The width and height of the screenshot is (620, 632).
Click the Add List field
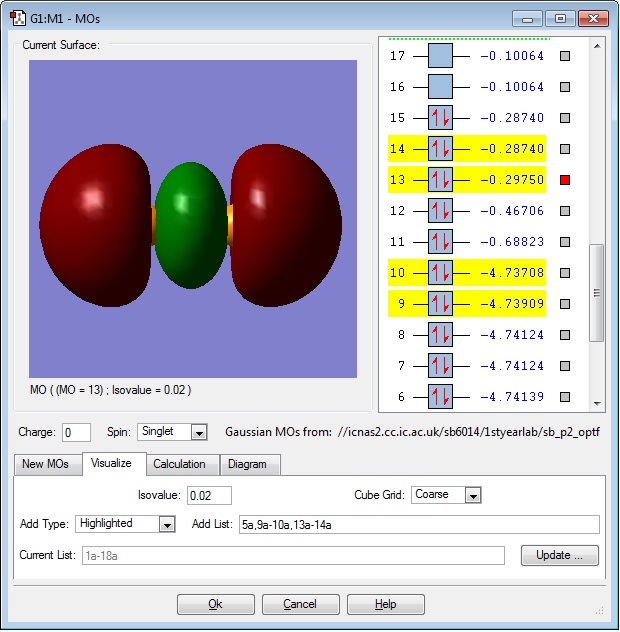[419, 524]
